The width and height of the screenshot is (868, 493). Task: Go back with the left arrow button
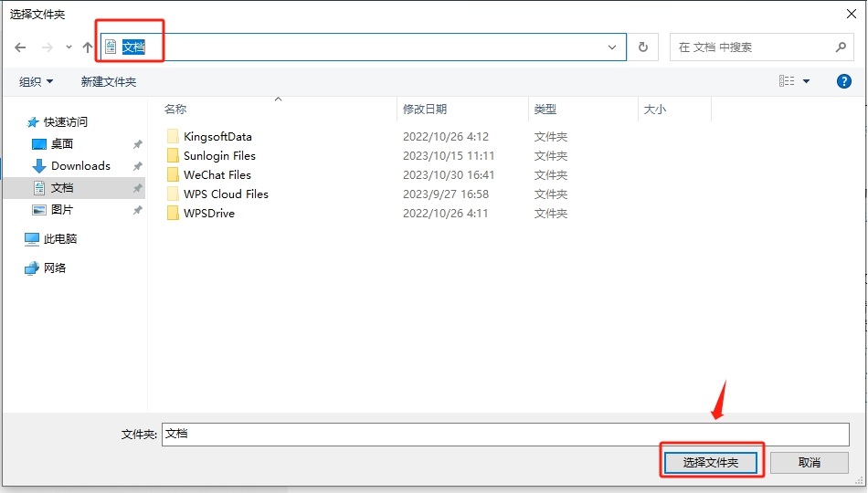(x=20, y=47)
